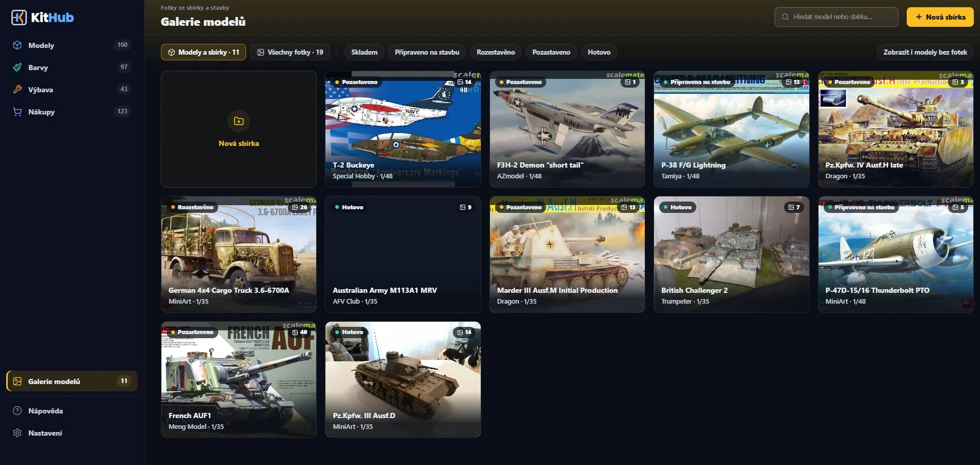This screenshot has width=980, height=465.
Task: Open the Nastavení gear icon
Action: pyautogui.click(x=18, y=433)
